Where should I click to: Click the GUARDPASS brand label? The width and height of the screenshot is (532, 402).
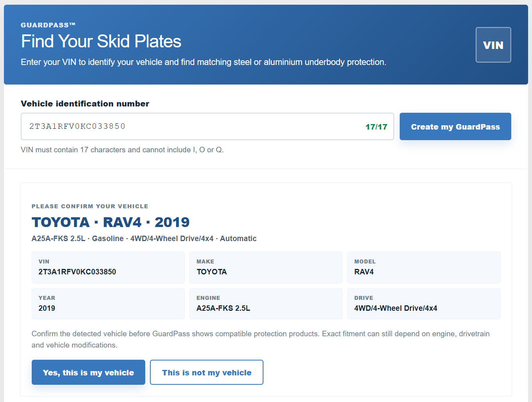pyautogui.click(x=48, y=25)
